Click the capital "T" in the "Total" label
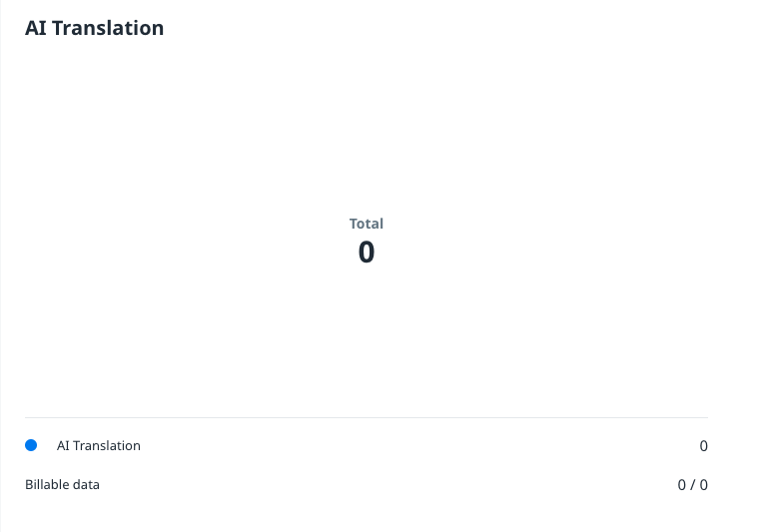761x532 pixels. coord(353,224)
